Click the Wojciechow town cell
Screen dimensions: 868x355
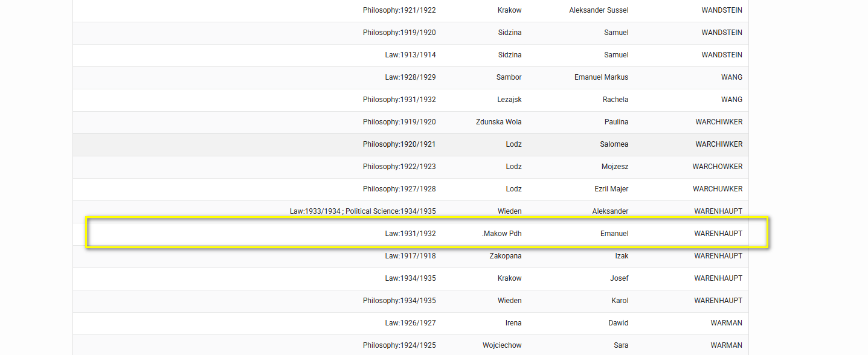(502, 345)
